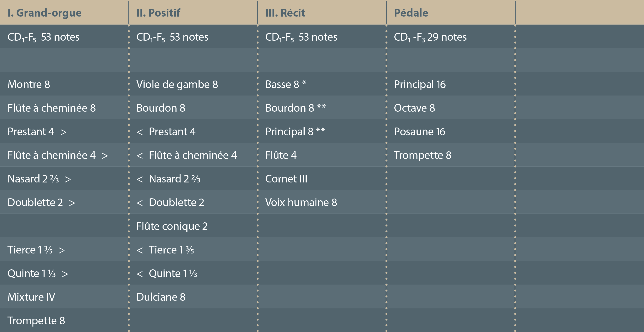Click the Pédale range text showing 29 notes
Viewport: 644px width, 332px height.
coord(430,37)
